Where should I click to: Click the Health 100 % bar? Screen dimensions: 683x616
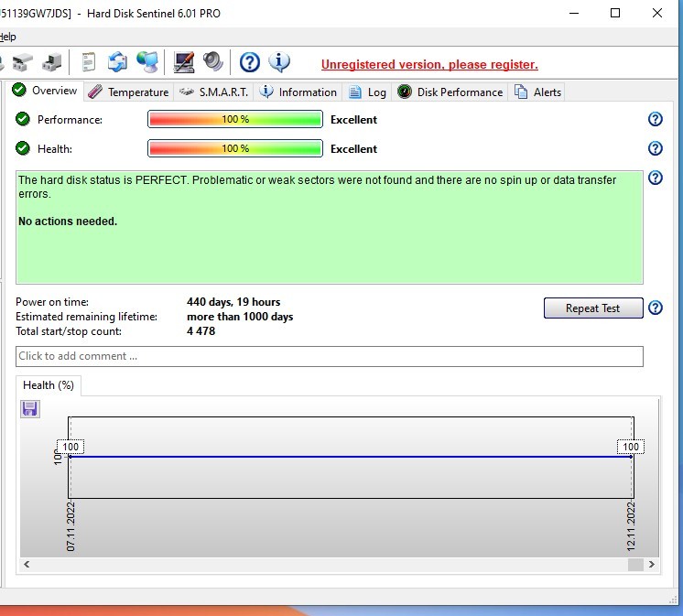[x=235, y=148]
